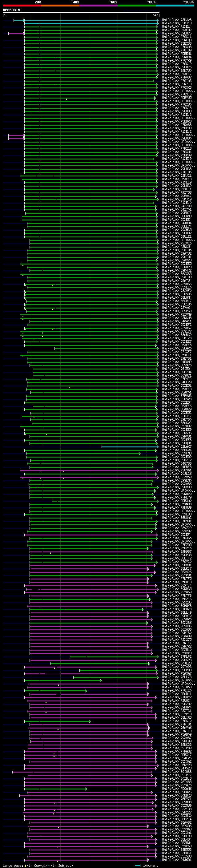Click the UniRef100_Q9FDZ1 label
This screenshot has width=197, height=868.
[176, 213]
